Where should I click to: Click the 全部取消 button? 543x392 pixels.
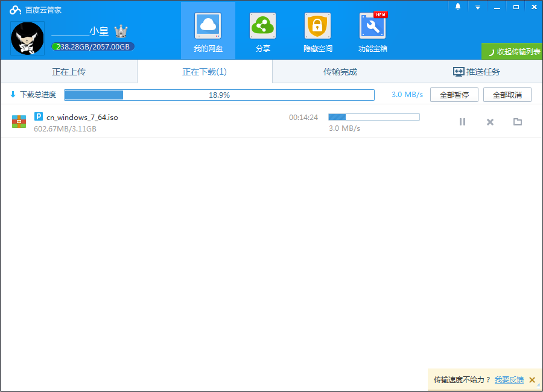coord(507,95)
